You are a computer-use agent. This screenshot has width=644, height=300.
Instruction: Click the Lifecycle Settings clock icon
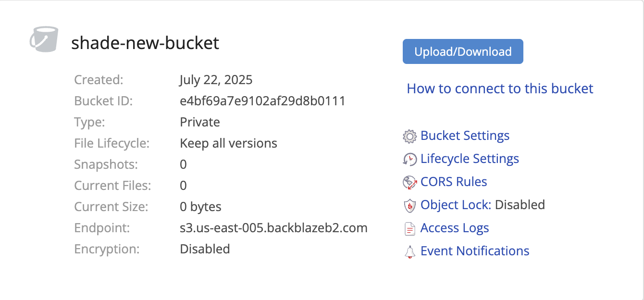click(x=409, y=159)
